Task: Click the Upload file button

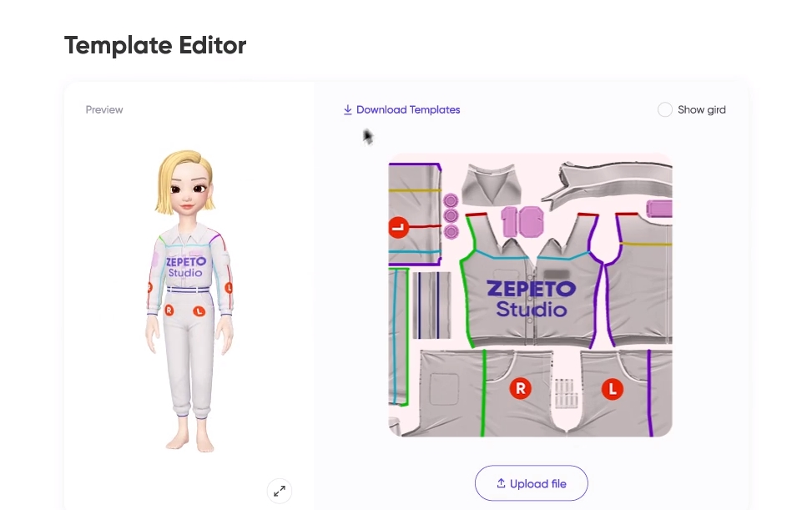Action: (532, 483)
